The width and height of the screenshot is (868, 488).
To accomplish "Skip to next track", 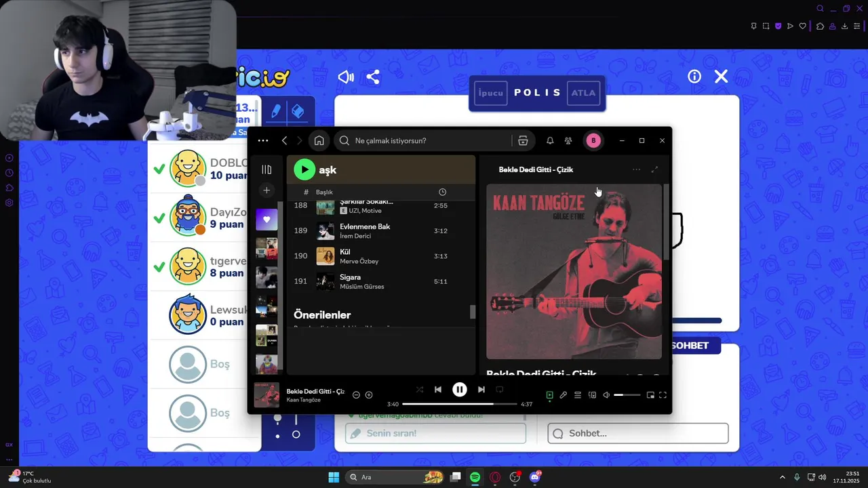I will pyautogui.click(x=481, y=390).
